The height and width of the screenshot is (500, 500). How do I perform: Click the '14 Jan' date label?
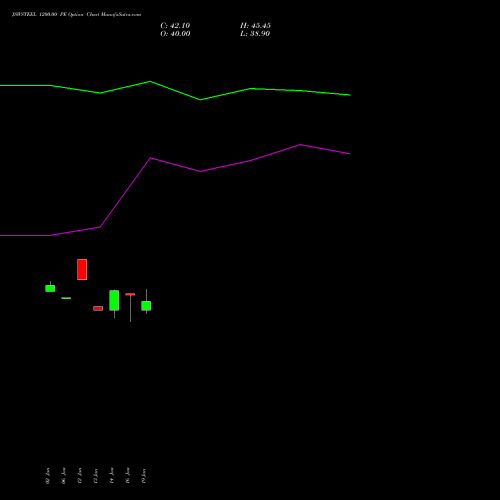coord(112,476)
